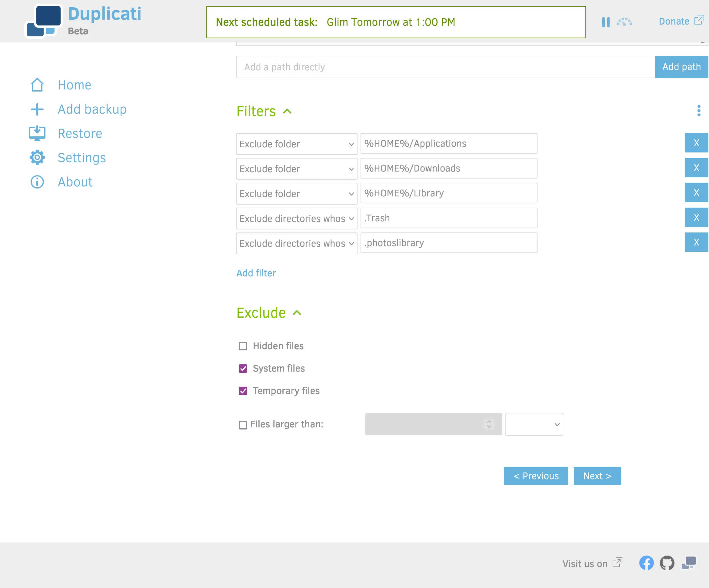Collapse the Filters section
Screen dimensions: 709x588
[x=287, y=112]
